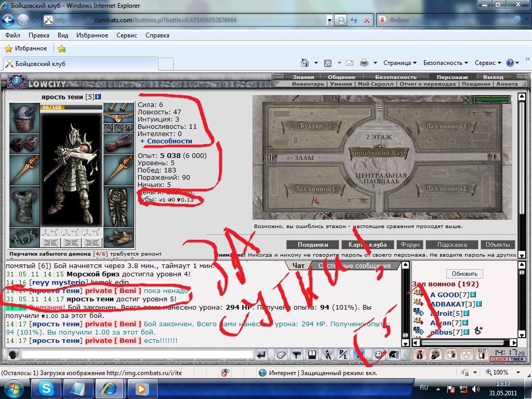Click the necklace amulet slot
Viewport: 532px width, 399px height.
point(118,118)
